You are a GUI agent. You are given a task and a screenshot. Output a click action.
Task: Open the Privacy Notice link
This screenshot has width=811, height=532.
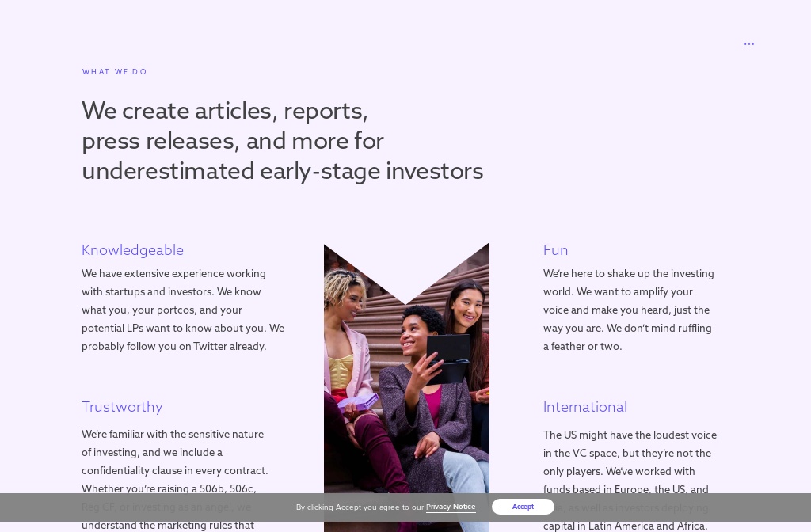tap(451, 507)
